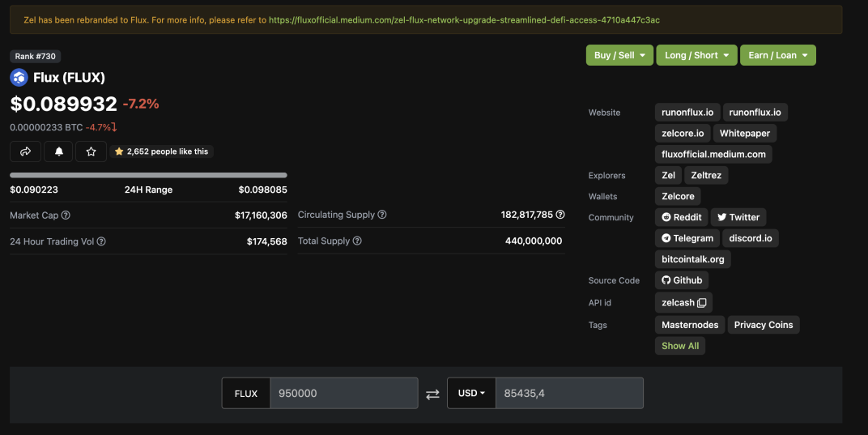Image resolution: width=868 pixels, height=435 pixels.
Task: Click the Flux (FLUX) coin title
Action: tap(69, 78)
